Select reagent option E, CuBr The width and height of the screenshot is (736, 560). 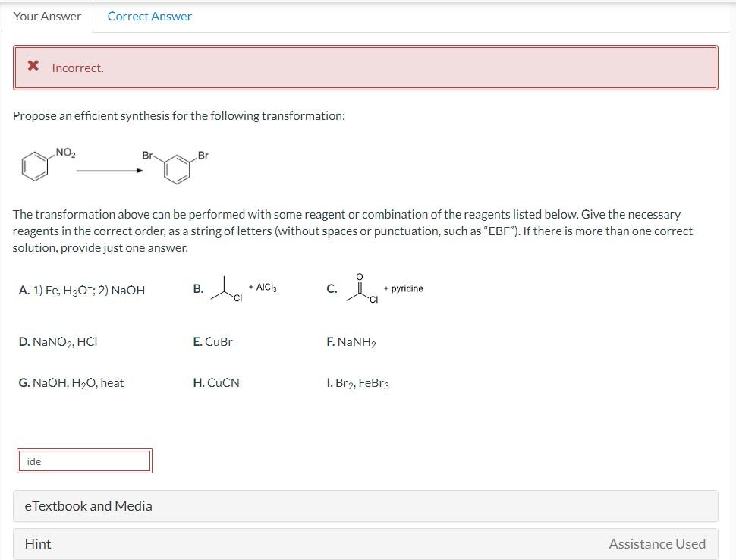tap(213, 341)
